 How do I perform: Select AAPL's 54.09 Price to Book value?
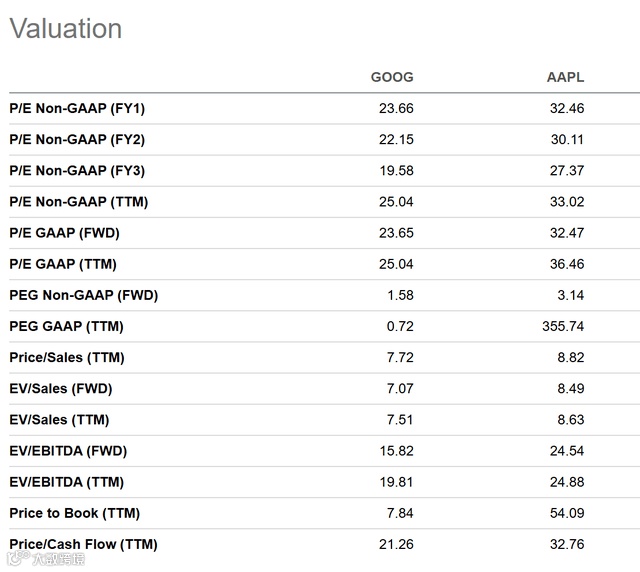tap(567, 513)
